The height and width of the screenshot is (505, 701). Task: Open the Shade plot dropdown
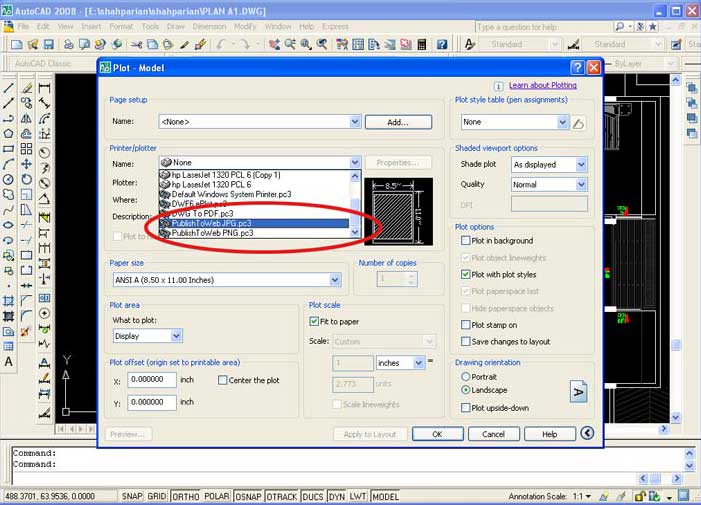point(581,164)
